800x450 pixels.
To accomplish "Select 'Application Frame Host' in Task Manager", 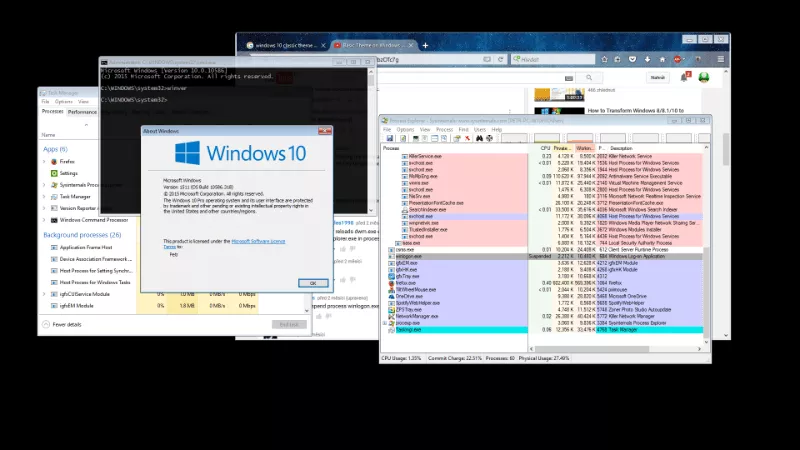I will (87, 247).
